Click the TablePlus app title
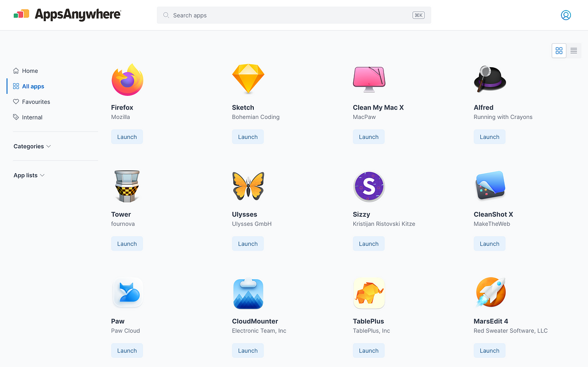Viewport: 588px width, 367px height. (x=368, y=321)
